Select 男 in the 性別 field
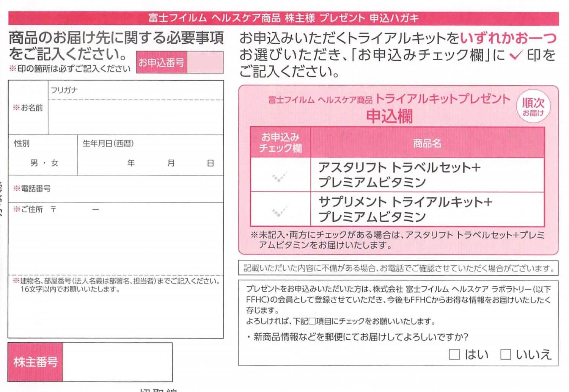The width and height of the screenshot is (569, 392). click(x=34, y=163)
